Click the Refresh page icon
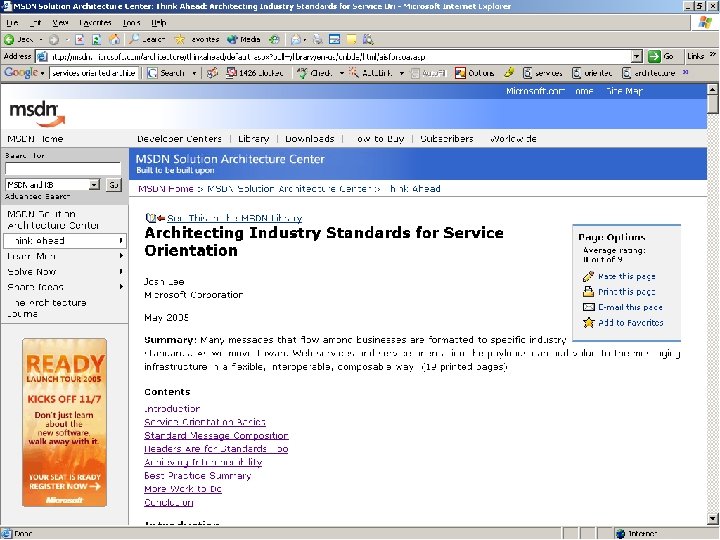 [x=96, y=39]
